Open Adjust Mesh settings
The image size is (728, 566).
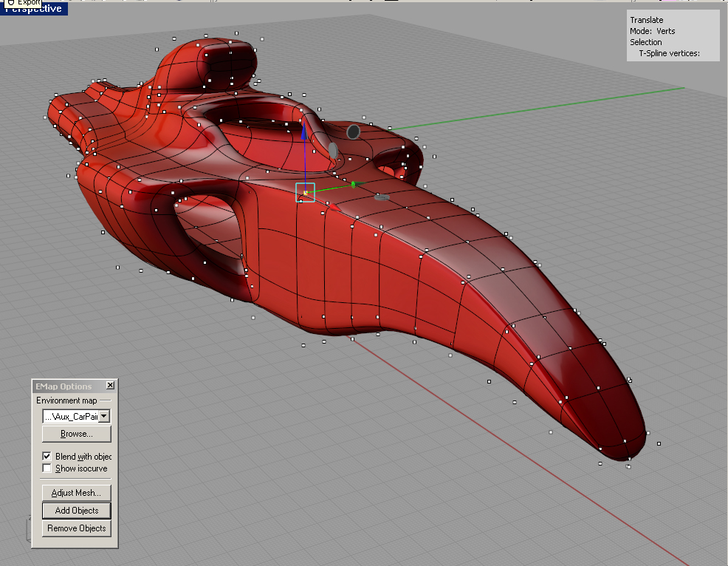76,493
